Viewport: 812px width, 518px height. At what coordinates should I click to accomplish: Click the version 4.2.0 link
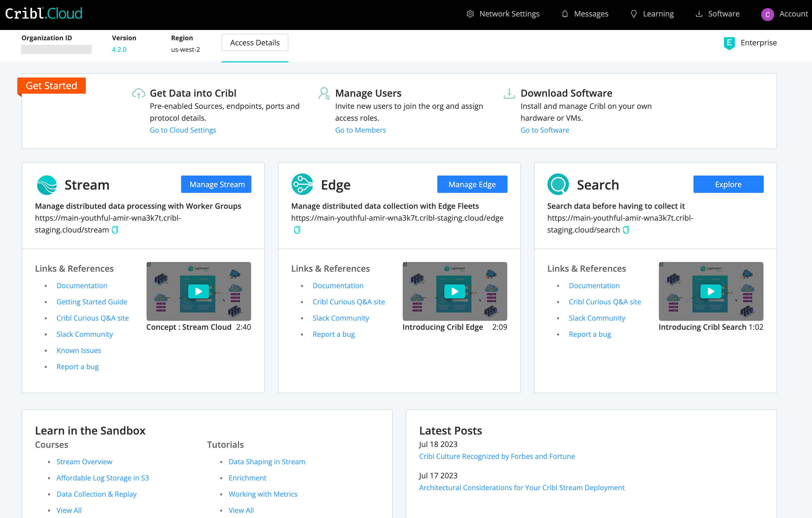point(119,49)
